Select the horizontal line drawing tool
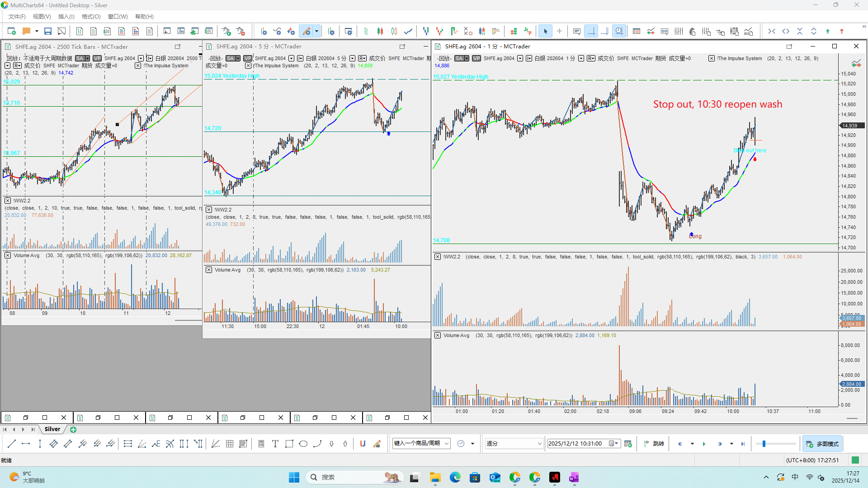868x488 pixels. [x=26, y=444]
